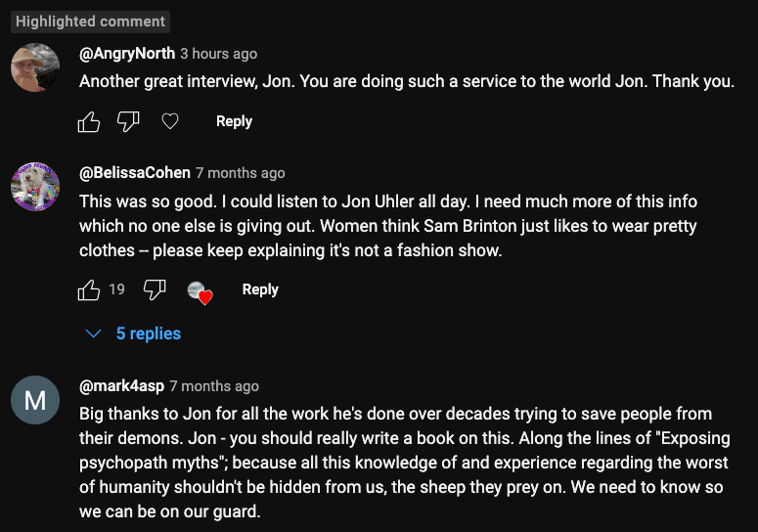758x532 pixels.
Task: Thumbs up the @BelissaCohen comment
Action: click(89, 289)
